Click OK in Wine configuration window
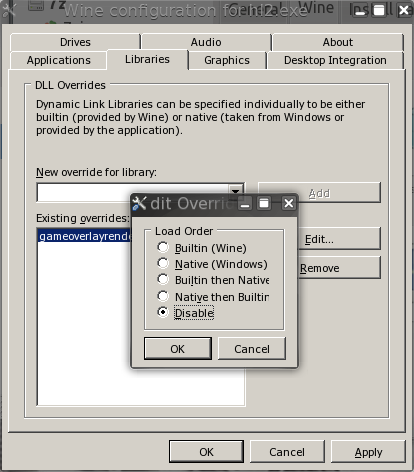Viewport: 414px width, 472px height. [x=206, y=452]
